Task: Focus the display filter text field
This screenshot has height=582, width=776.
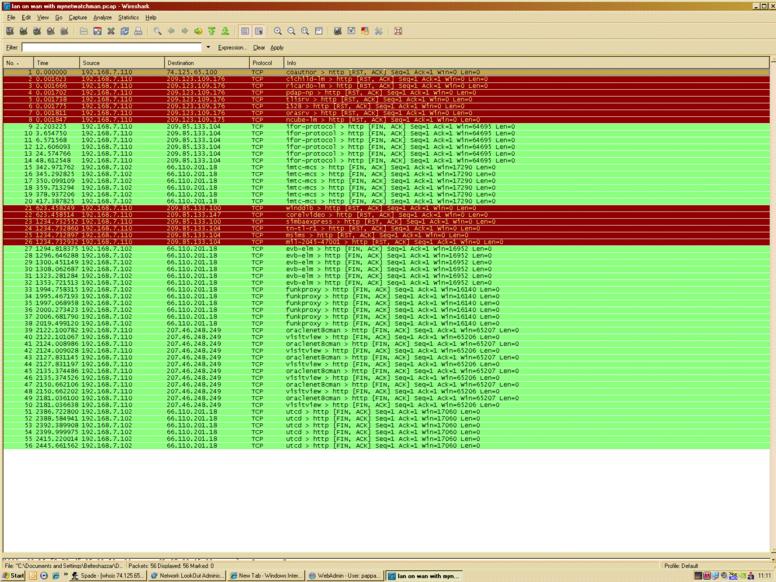Action: (112, 48)
